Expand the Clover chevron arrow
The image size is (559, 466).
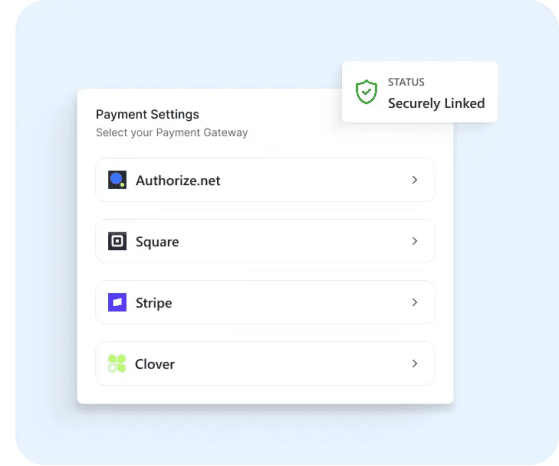(x=415, y=363)
